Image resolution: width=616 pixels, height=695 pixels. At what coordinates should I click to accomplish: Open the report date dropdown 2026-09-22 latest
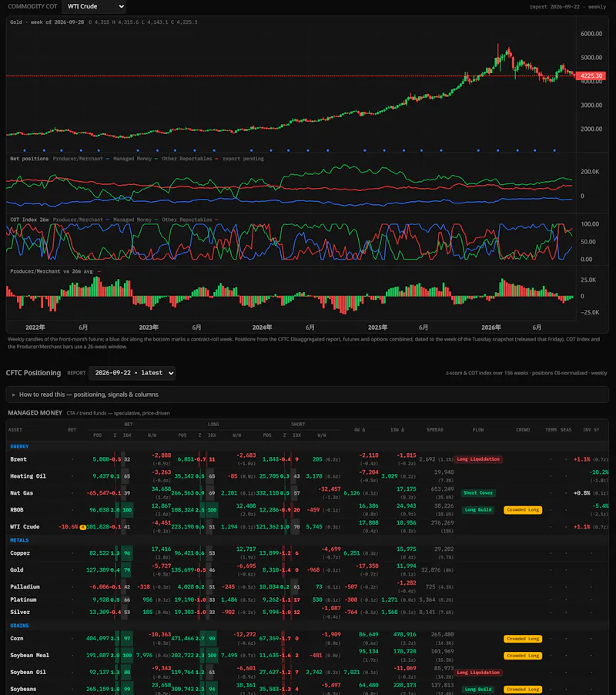coord(132,373)
